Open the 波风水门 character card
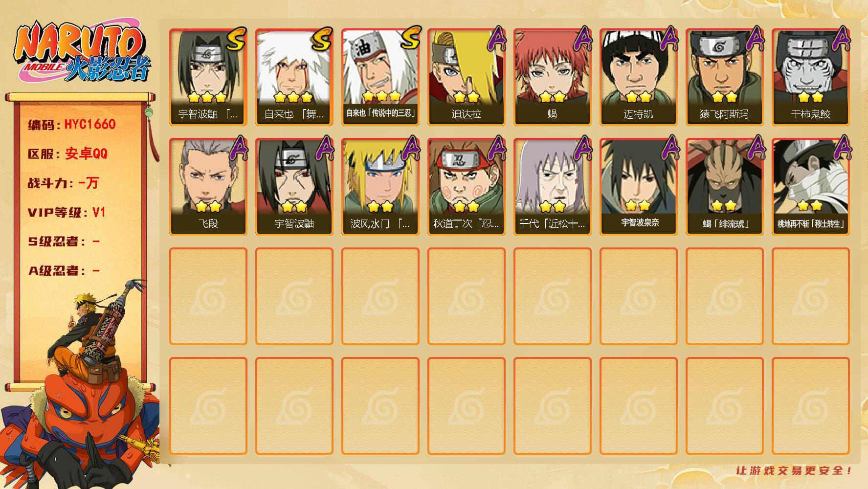Image resolution: width=868 pixels, height=489 pixels. coord(380,187)
